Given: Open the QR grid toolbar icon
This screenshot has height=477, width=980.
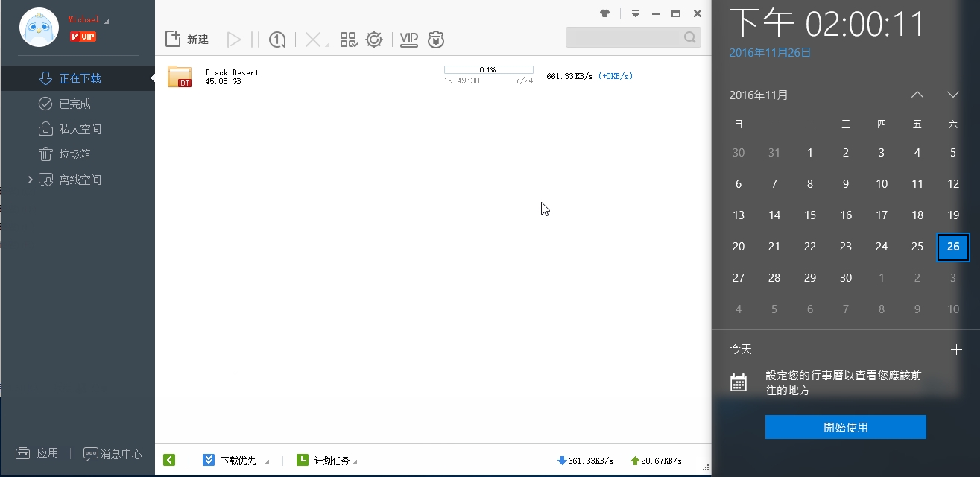Looking at the screenshot, I should click(x=348, y=40).
